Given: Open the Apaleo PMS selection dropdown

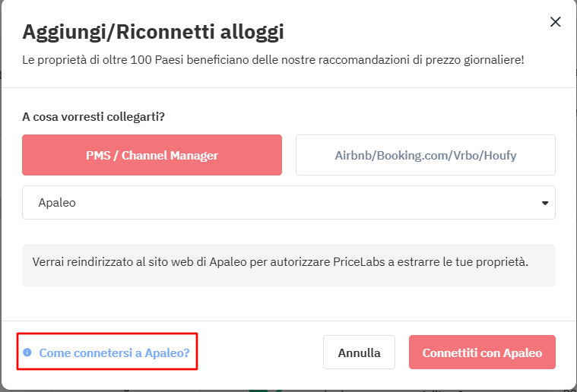Looking at the screenshot, I should pos(289,203).
